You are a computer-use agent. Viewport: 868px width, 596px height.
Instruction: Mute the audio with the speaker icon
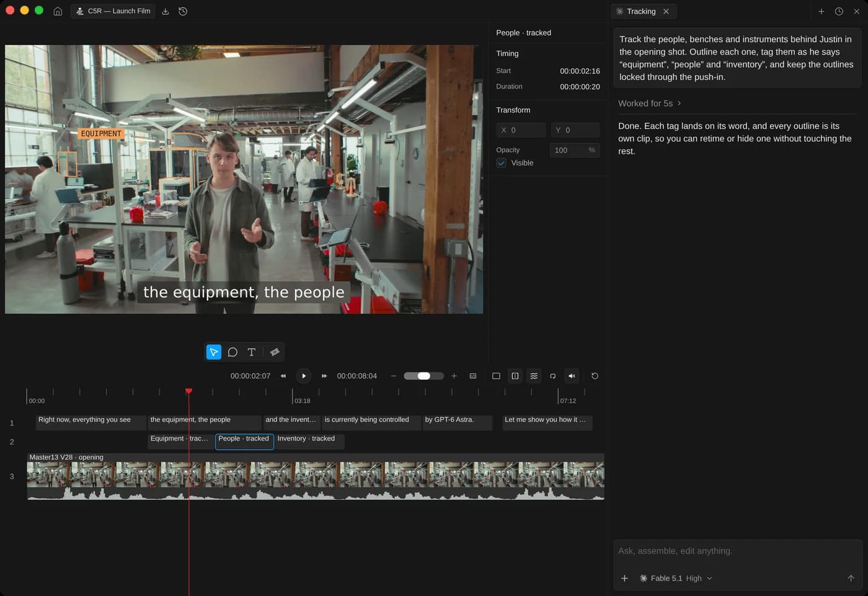pos(572,376)
